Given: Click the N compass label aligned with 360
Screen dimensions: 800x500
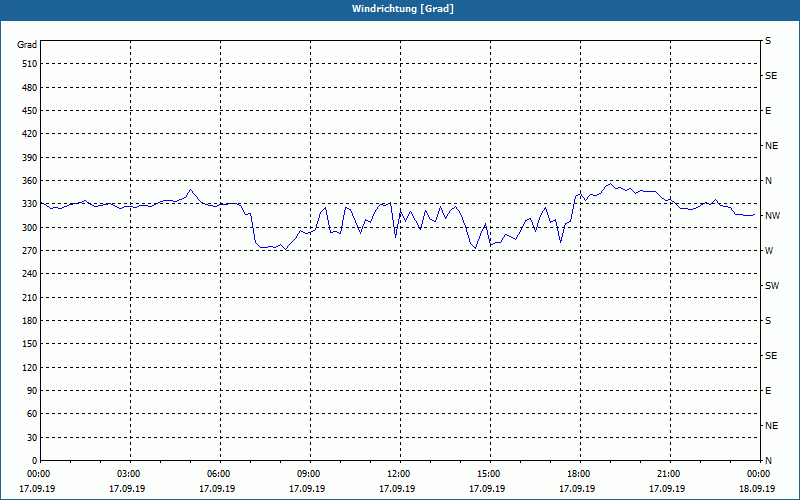Looking at the screenshot, I should (x=768, y=181).
